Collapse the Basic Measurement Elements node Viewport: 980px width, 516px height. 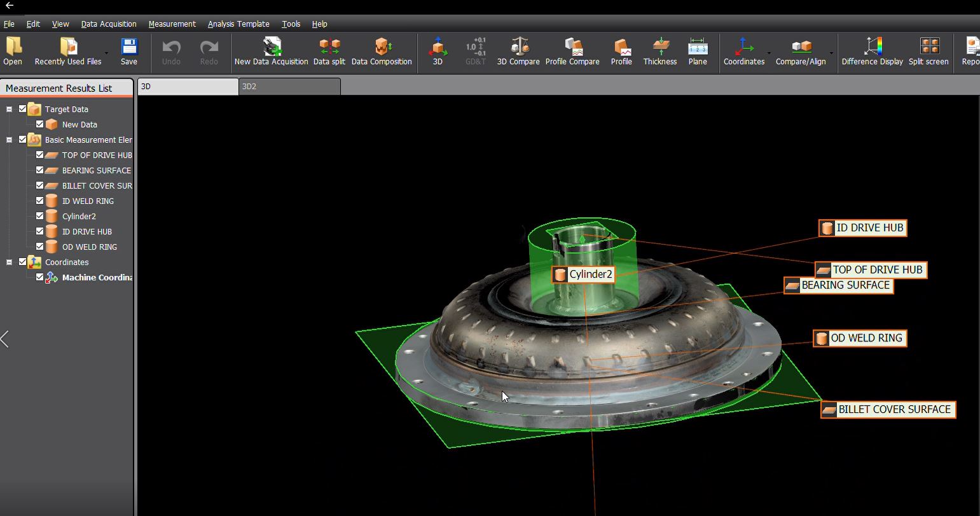click(9, 140)
